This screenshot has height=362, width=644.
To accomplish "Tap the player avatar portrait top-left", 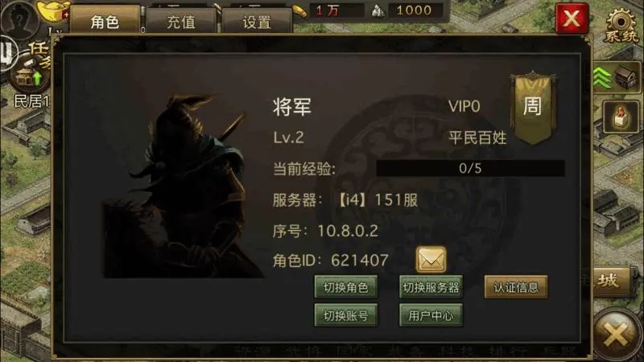I will click(19, 19).
